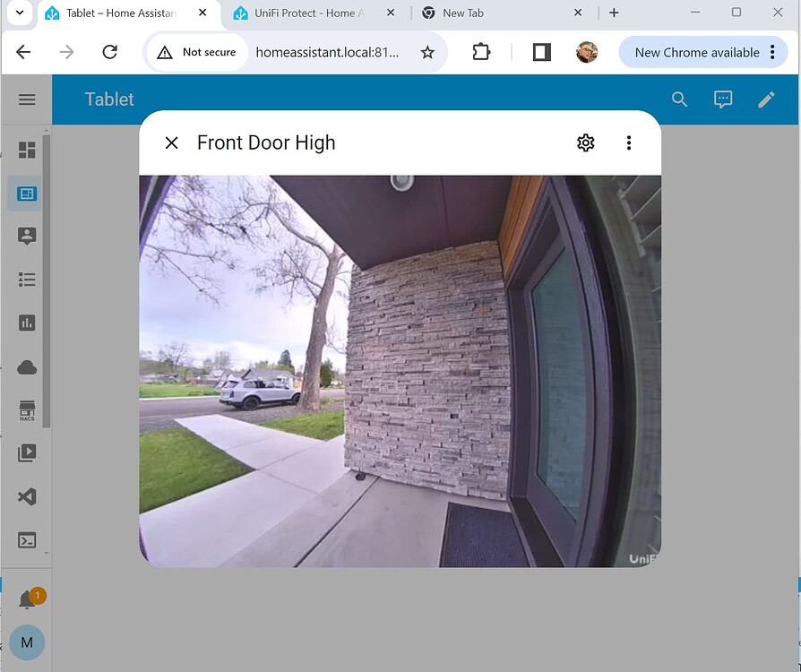
Task: Open HACS from the sidebar
Action: tap(27, 410)
